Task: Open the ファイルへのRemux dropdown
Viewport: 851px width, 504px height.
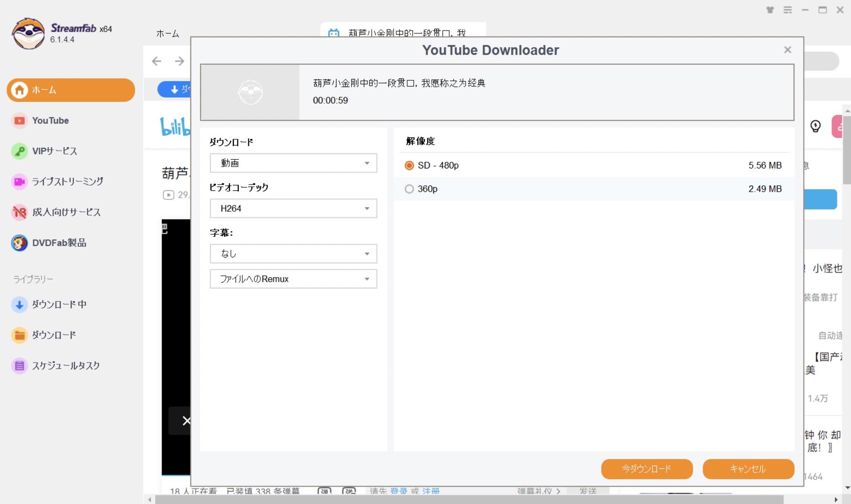Action: point(294,279)
